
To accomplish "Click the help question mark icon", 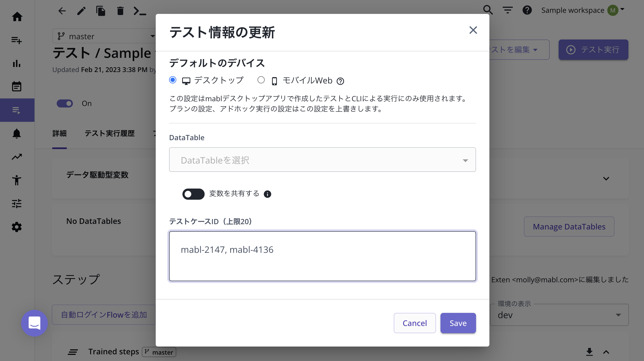I will [527, 10].
